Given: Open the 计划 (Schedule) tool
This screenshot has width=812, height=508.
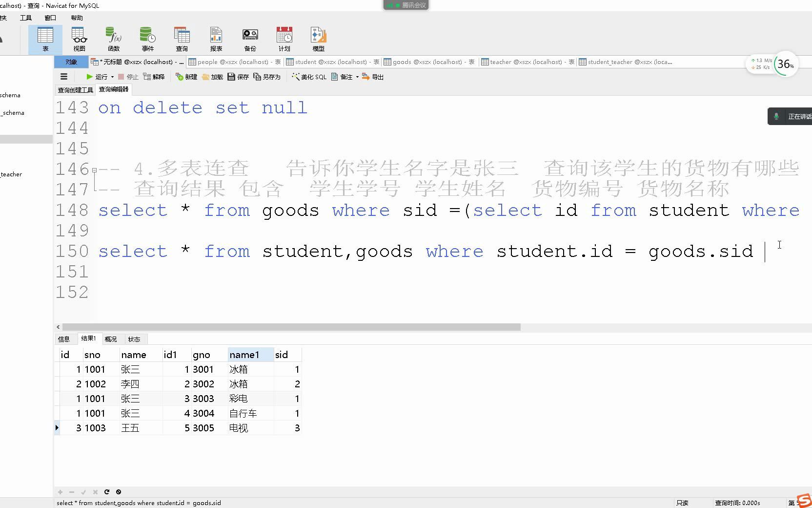Looking at the screenshot, I should [x=284, y=39].
